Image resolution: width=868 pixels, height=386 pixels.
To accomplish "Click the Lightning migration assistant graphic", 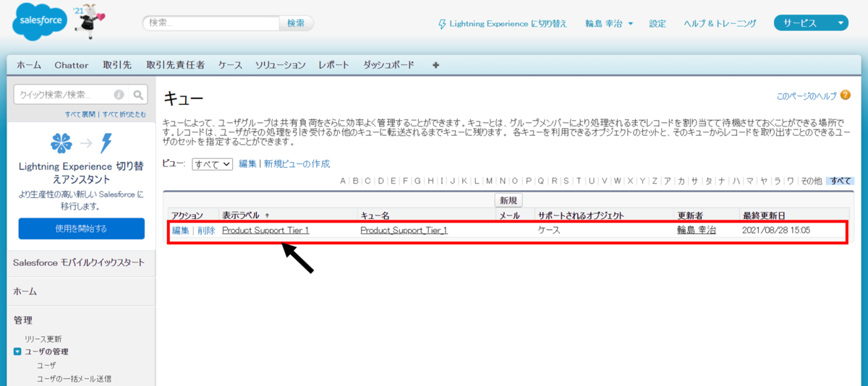I will pos(81,142).
